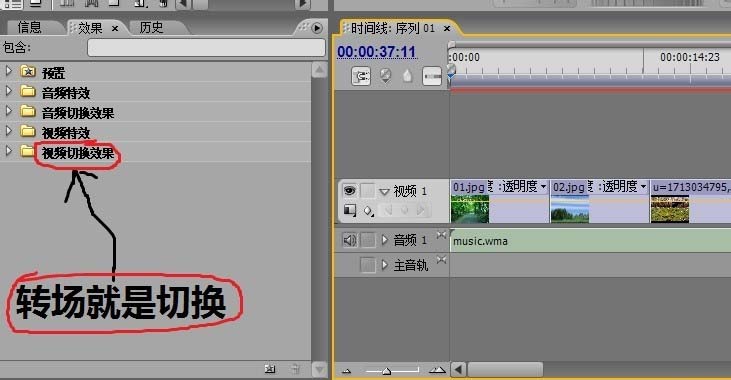The width and height of the screenshot is (731, 380).
Task: Go to next keyframe on 视频 1
Action: [421, 210]
